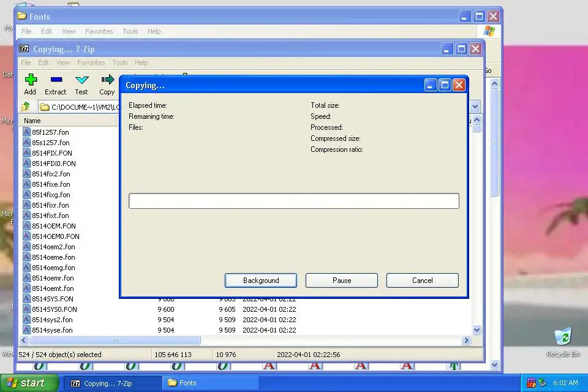Open File menu in Fonts window
The width and height of the screenshot is (588, 392).
(26, 31)
